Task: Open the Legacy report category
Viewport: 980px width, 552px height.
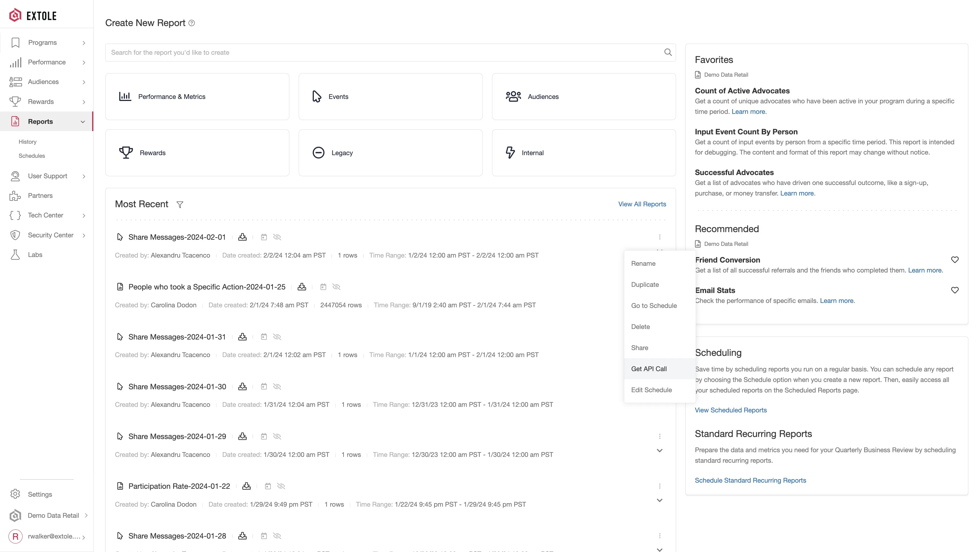Action: [390, 153]
